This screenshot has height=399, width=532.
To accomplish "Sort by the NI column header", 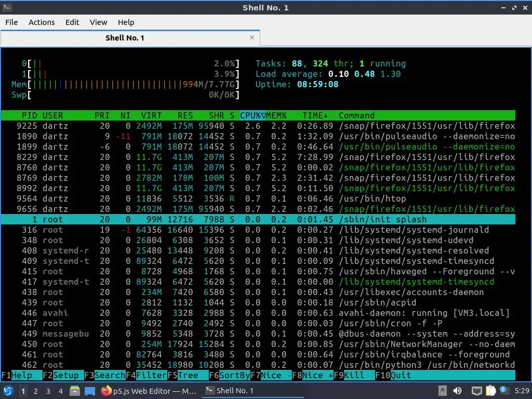I will tap(125, 115).
